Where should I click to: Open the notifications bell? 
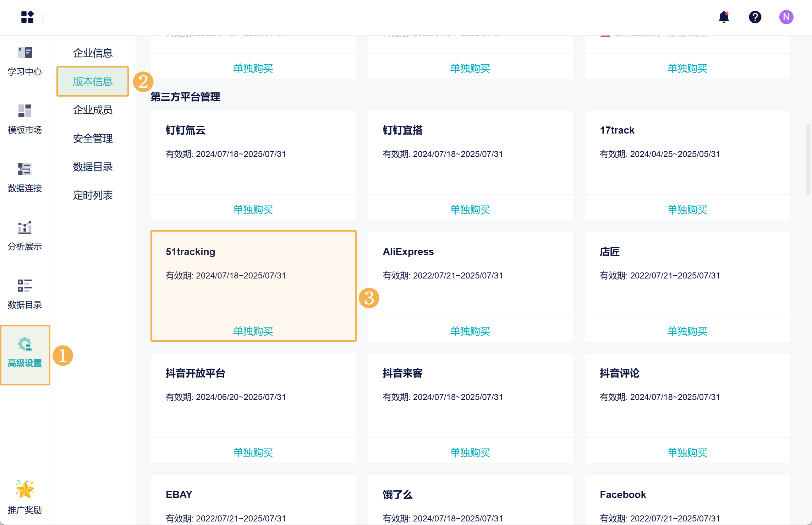pyautogui.click(x=724, y=17)
